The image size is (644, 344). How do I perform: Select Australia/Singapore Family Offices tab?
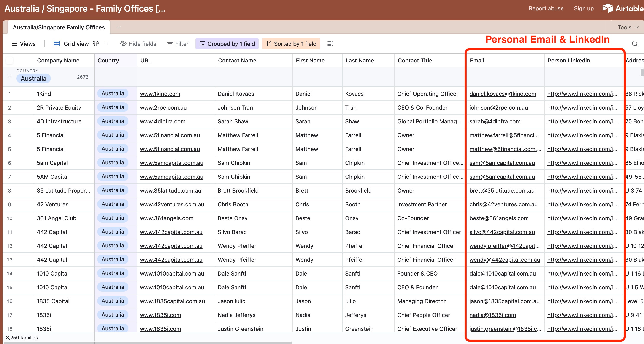click(x=59, y=27)
